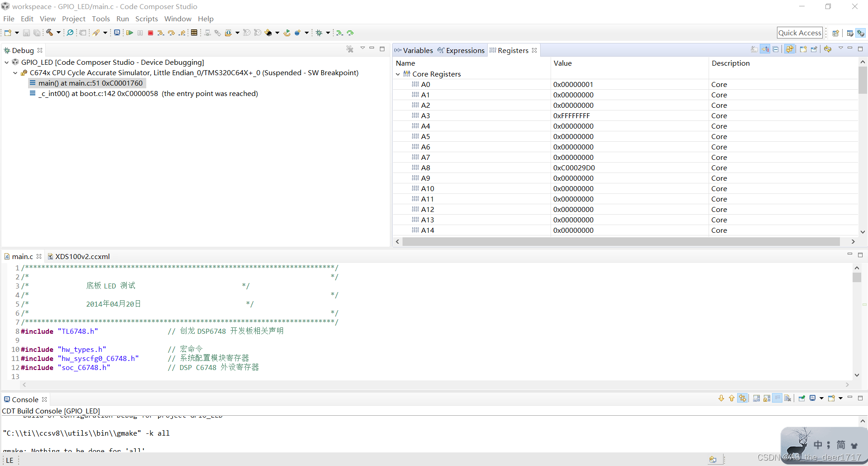Open the Project menu
Image resolution: width=868 pixels, height=466 pixels.
(x=74, y=19)
